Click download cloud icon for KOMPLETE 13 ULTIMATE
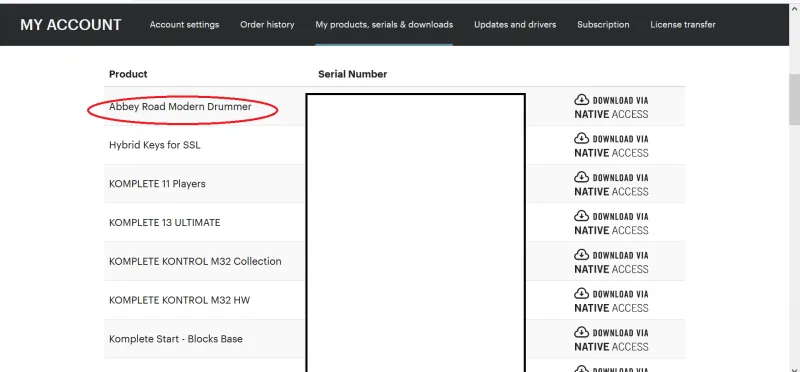 (582, 216)
